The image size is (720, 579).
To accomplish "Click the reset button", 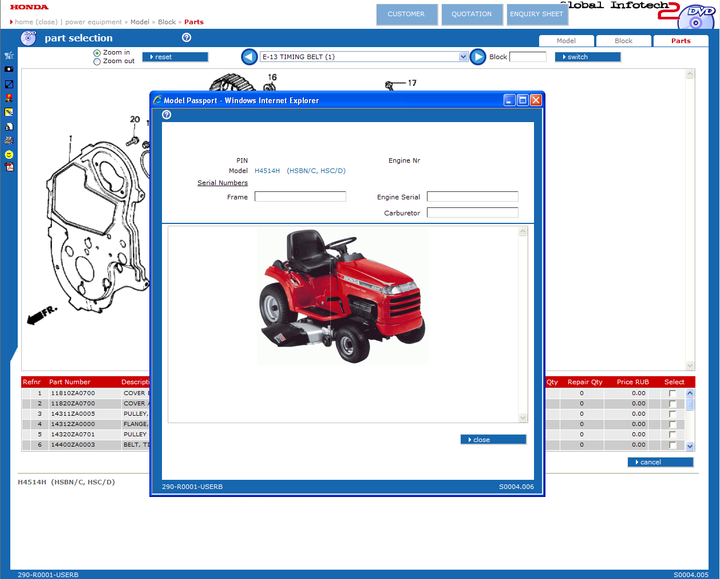I will pos(175,57).
